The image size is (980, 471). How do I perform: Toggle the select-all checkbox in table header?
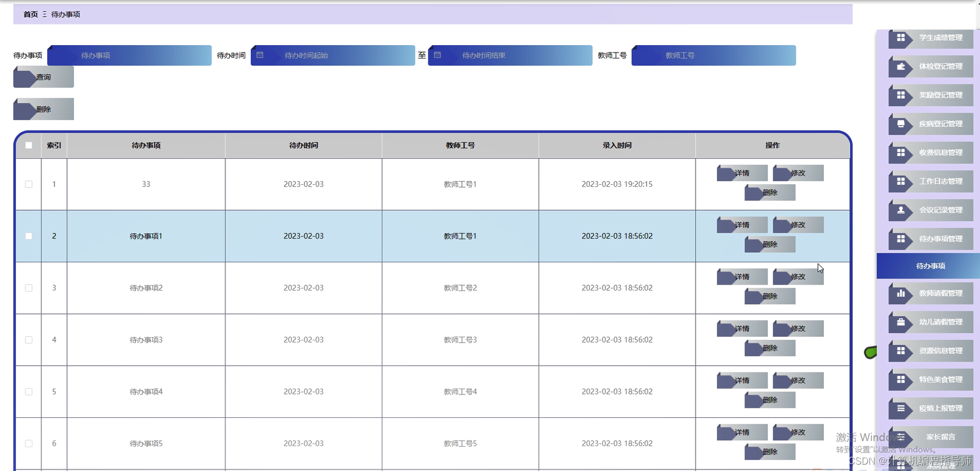pyautogui.click(x=29, y=145)
